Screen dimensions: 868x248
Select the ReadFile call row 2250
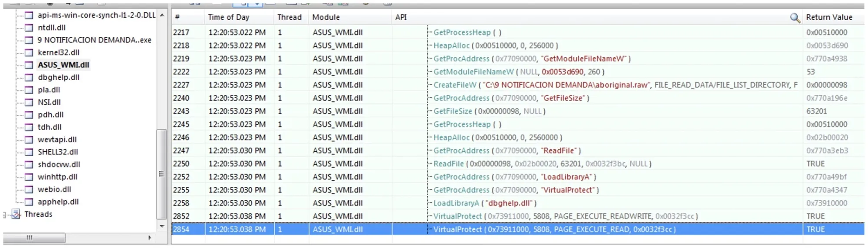518,163
